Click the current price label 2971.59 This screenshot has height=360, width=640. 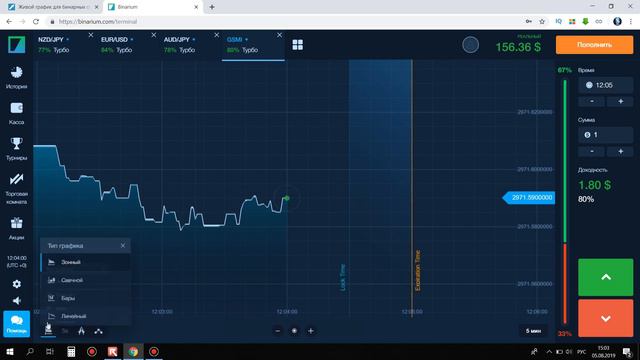pyautogui.click(x=529, y=198)
